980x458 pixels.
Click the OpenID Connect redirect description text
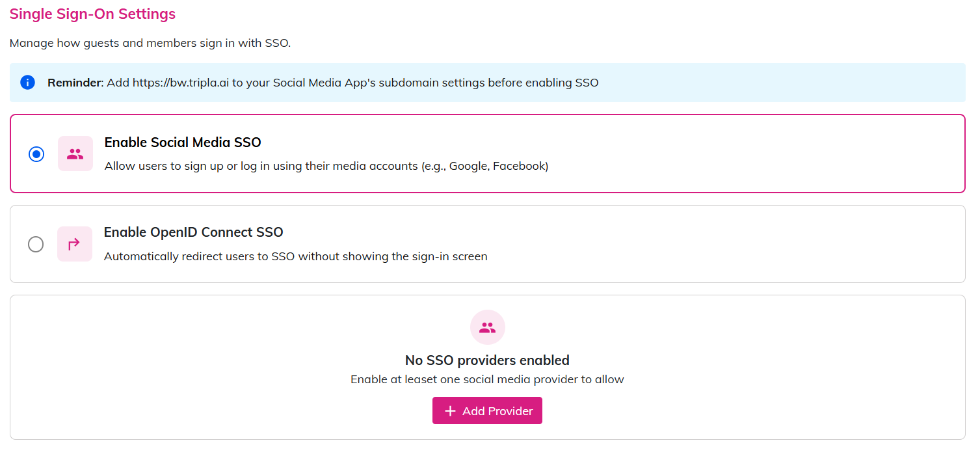tap(295, 256)
